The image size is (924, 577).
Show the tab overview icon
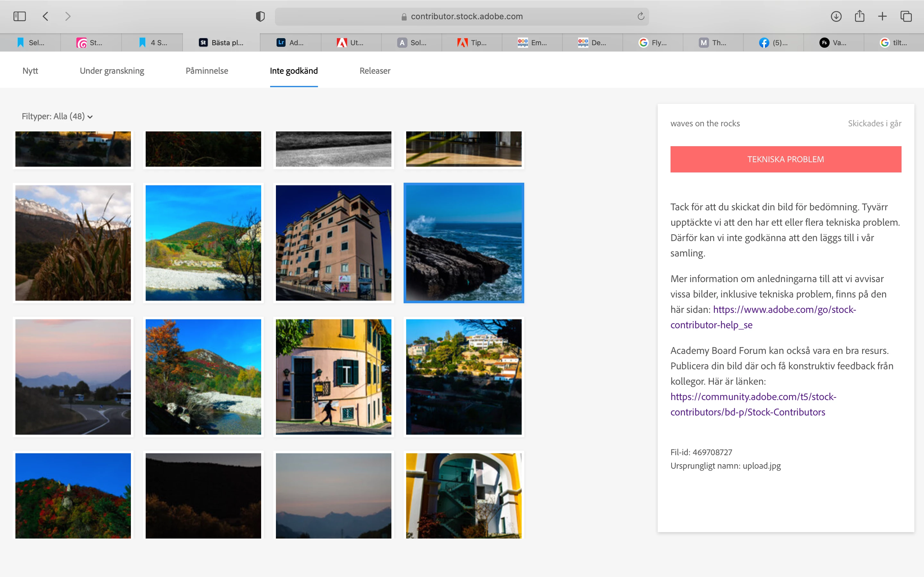(x=906, y=16)
